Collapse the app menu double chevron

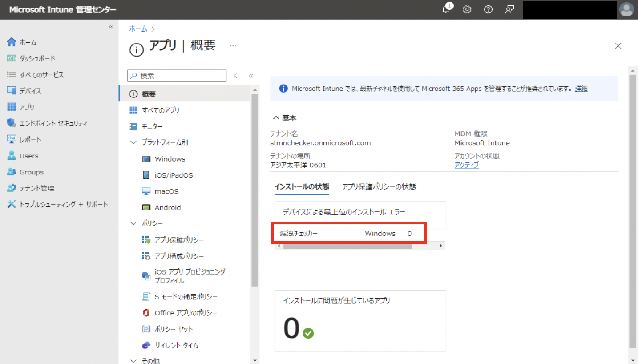point(251,76)
